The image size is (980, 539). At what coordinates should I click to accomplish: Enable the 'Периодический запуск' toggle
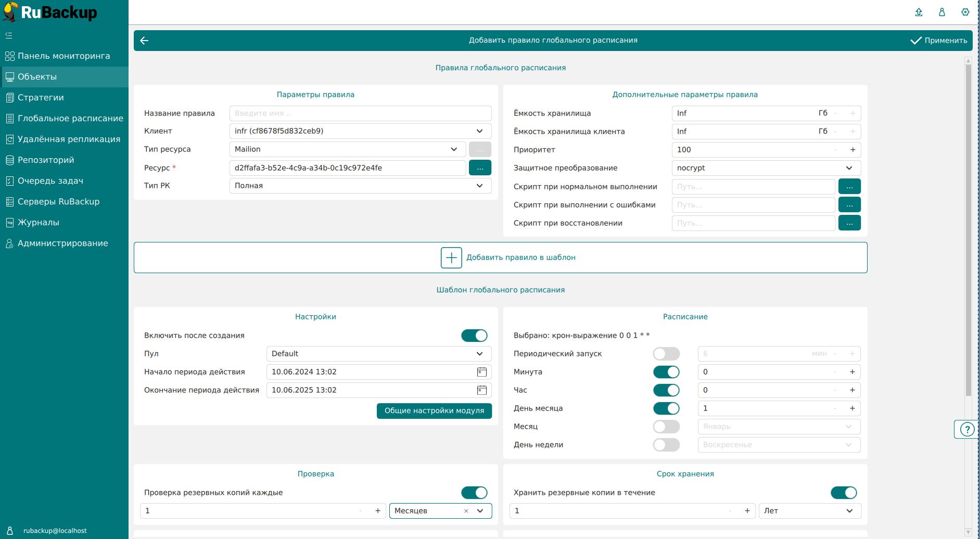[666, 354]
